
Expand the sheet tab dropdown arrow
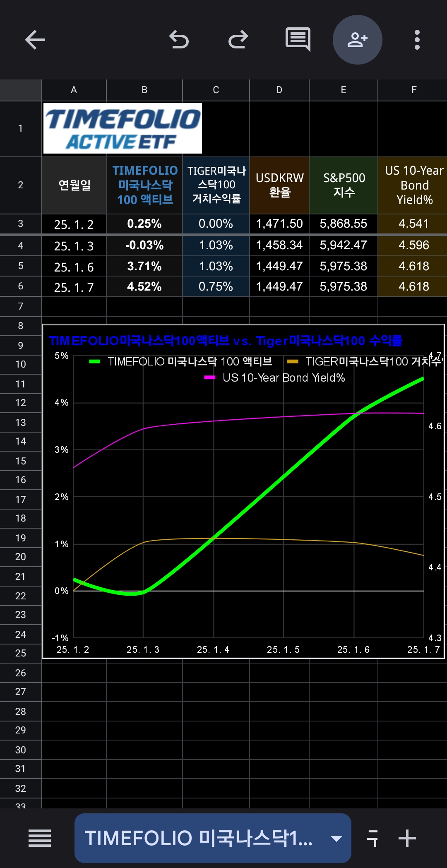point(336,839)
